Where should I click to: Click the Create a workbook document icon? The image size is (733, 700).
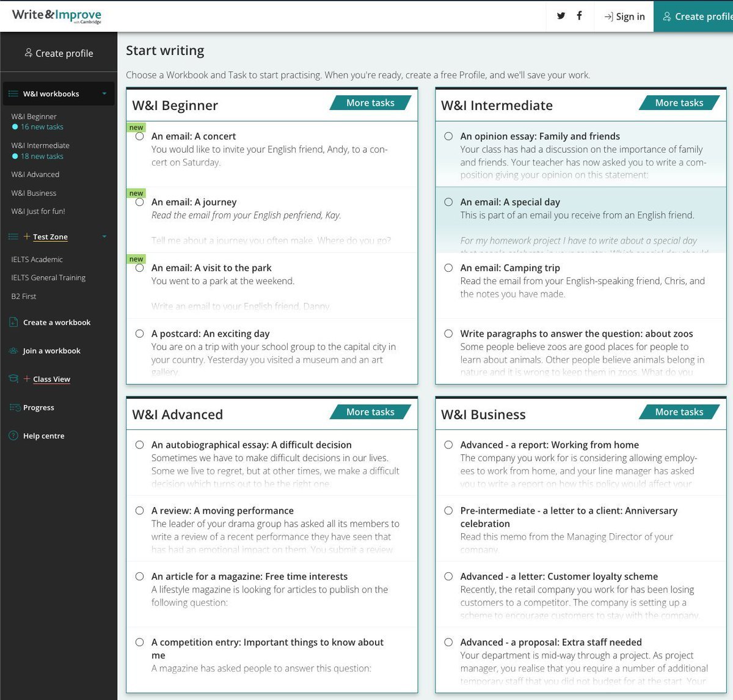click(x=13, y=322)
